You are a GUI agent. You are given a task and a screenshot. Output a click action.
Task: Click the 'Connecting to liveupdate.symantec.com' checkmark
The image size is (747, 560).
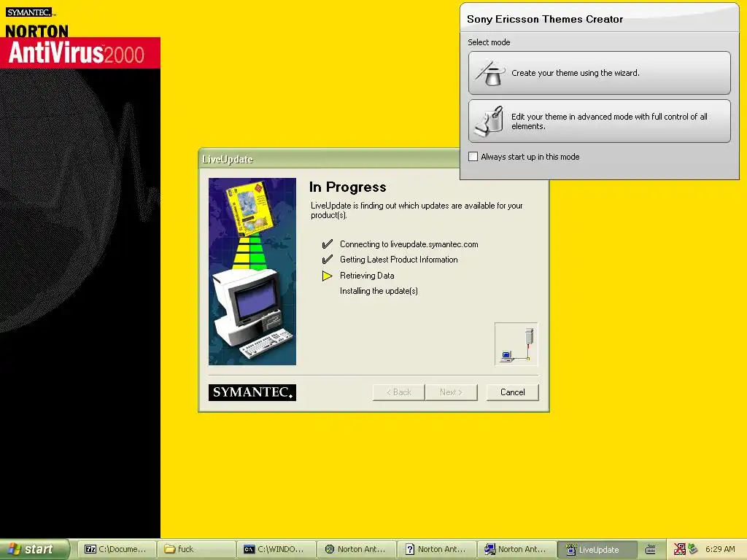[328, 244]
